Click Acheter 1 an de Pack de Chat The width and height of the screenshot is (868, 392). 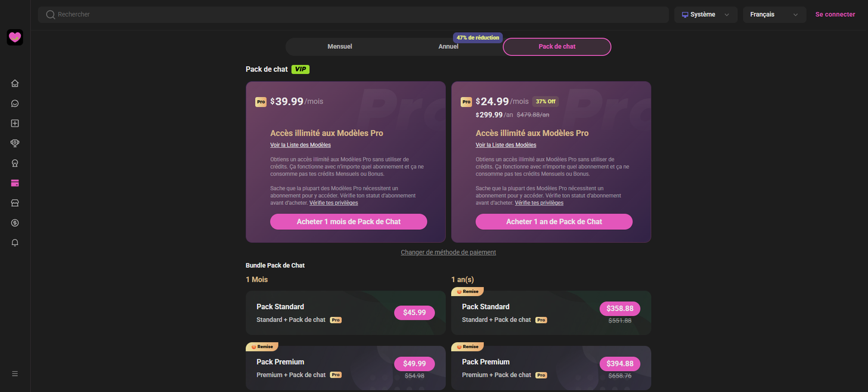tap(554, 222)
